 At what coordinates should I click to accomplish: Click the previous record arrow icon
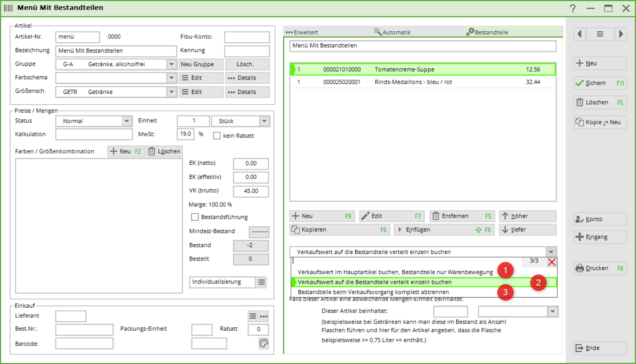point(579,34)
